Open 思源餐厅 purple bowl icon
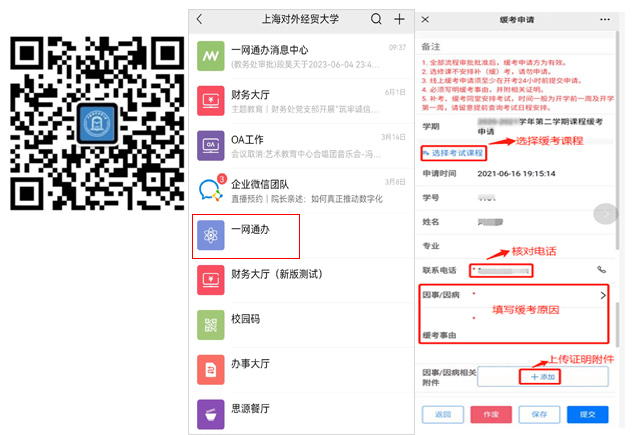The image size is (632, 435). pyautogui.click(x=210, y=413)
